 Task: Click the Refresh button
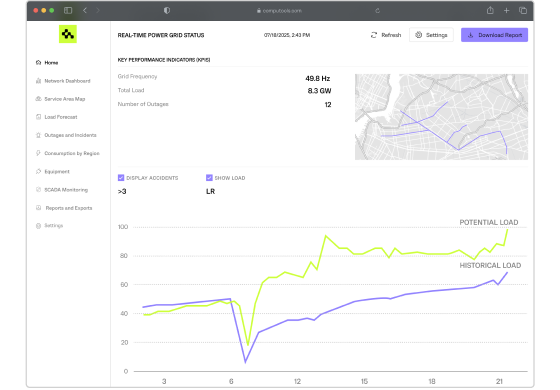(386, 35)
